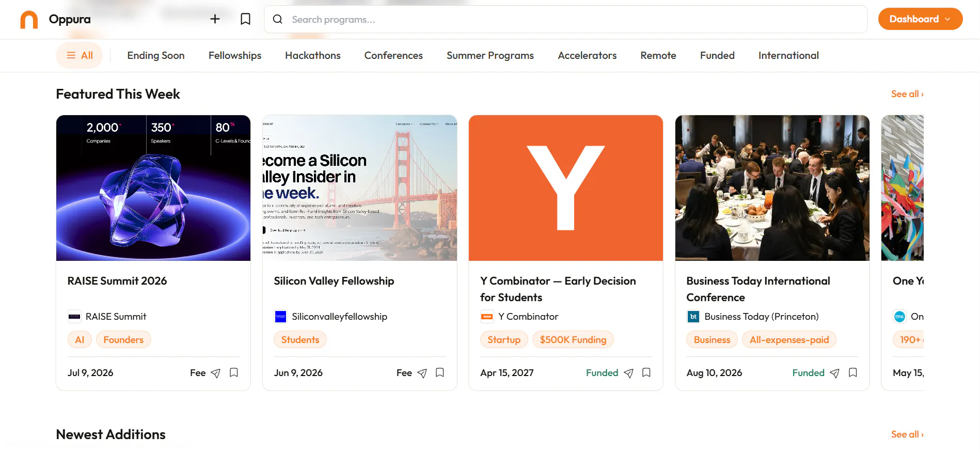Viewport: 980px width, 452px height.
Task: Click the search magnifier icon
Action: click(278, 19)
